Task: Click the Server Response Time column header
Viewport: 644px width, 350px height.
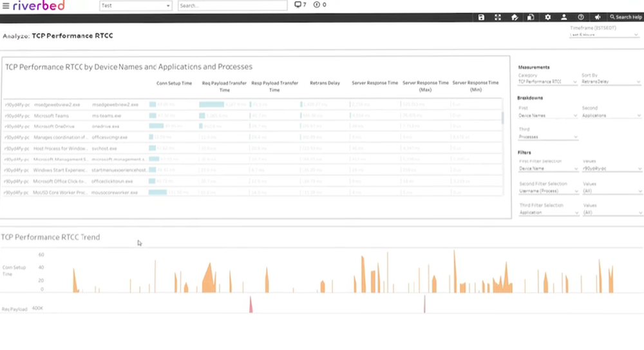Action: 375,83
